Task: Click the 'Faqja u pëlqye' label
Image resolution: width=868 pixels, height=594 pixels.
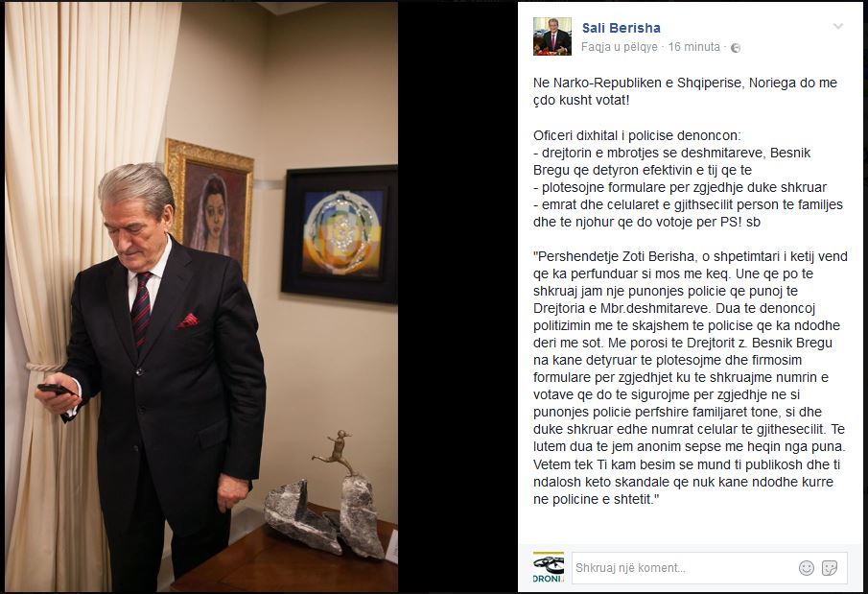Action: pyautogui.click(x=619, y=47)
